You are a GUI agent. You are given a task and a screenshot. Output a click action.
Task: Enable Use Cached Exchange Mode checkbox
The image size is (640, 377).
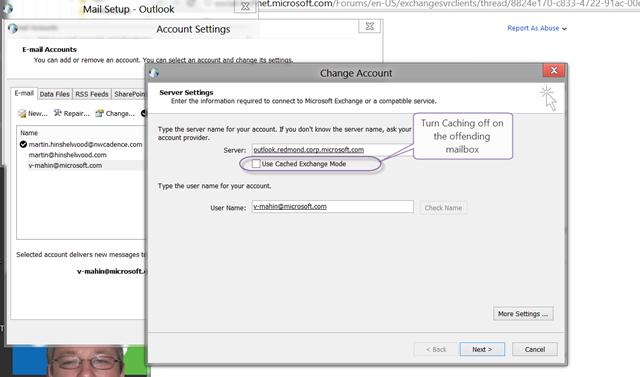click(256, 164)
